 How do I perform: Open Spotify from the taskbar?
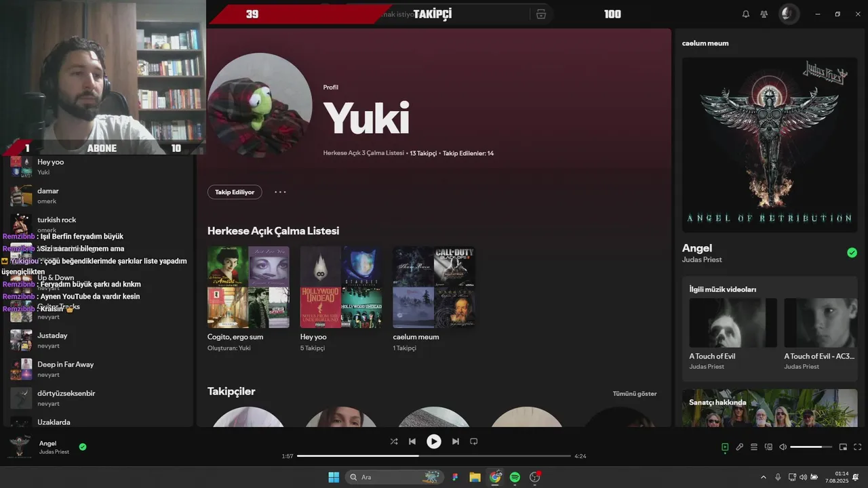[x=515, y=477]
